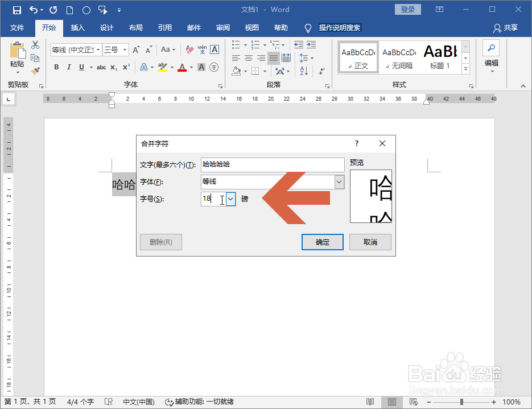The width and height of the screenshot is (532, 409).
Task: Open the 字号 dropdown arrow in the dialog
Action: pyautogui.click(x=230, y=199)
